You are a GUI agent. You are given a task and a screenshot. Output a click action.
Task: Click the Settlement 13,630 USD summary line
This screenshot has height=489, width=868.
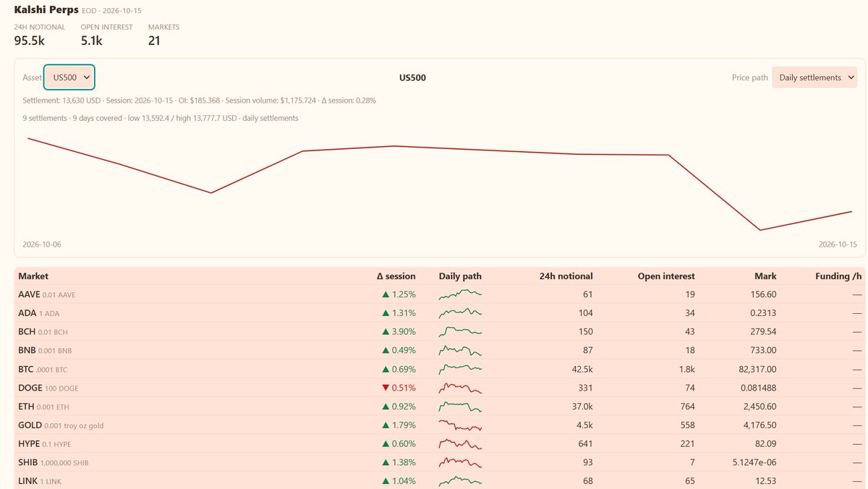(x=199, y=101)
